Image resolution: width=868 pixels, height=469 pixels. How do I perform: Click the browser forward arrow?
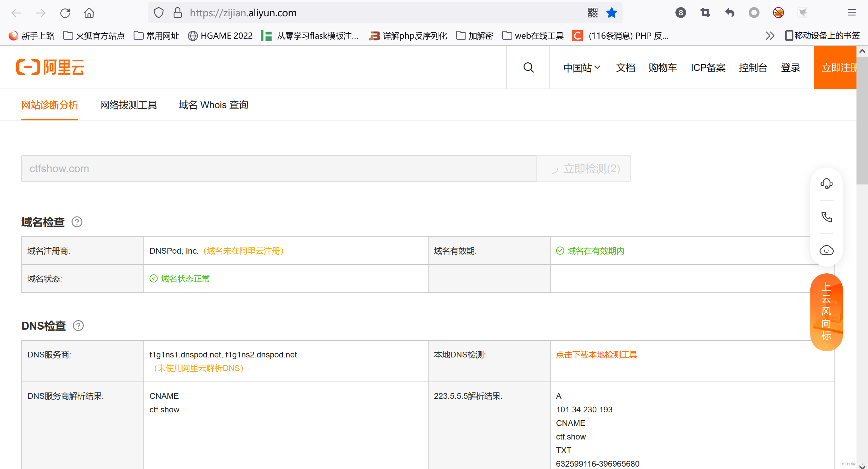[x=41, y=13]
